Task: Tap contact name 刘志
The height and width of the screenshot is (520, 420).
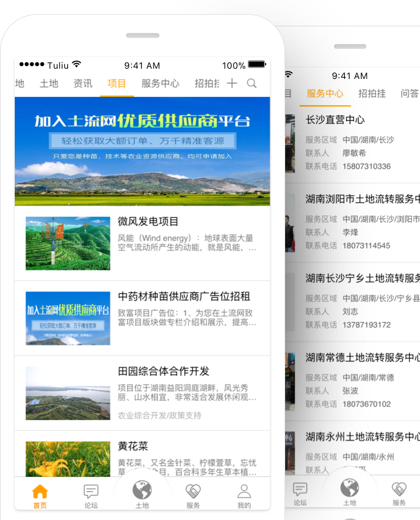Action: pyautogui.click(x=351, y=311)
